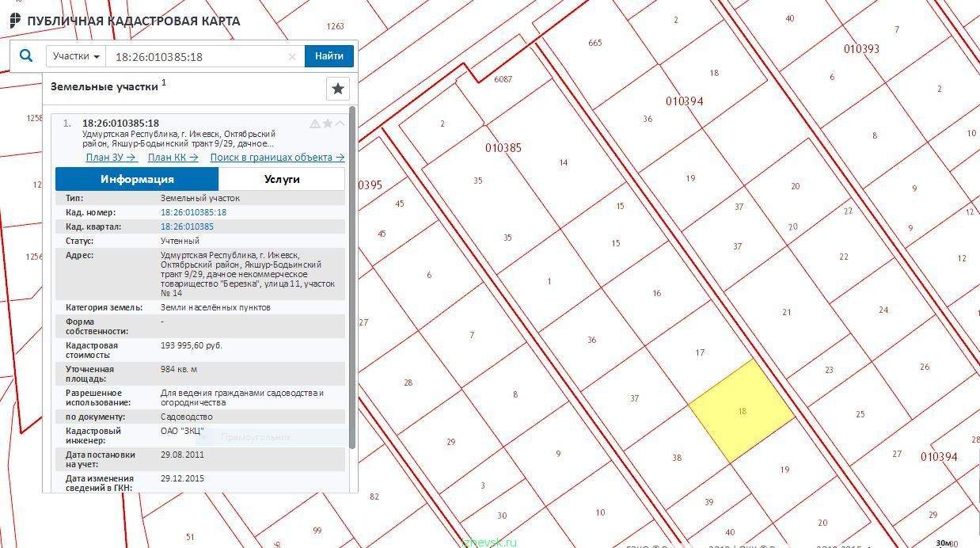This screenshot has height=548, width=980.
Task: Click block label 010393 on the map
Action: pos(861,48)
